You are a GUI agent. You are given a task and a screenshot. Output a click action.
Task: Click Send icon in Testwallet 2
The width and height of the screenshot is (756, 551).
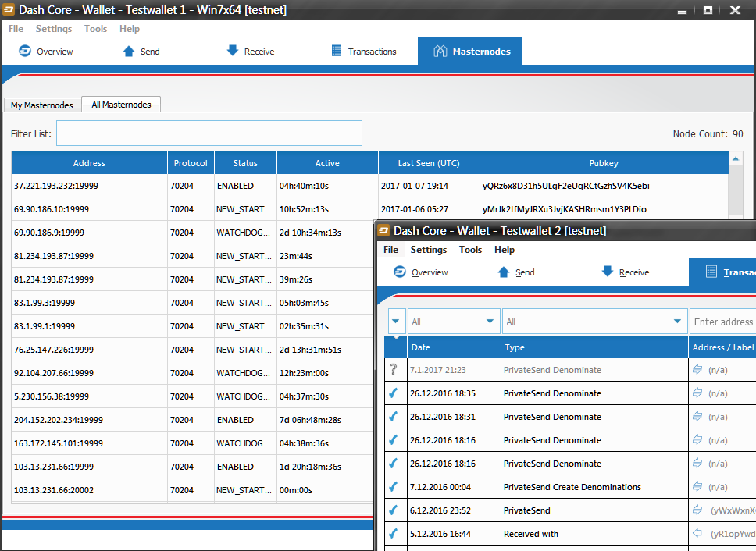504,272
